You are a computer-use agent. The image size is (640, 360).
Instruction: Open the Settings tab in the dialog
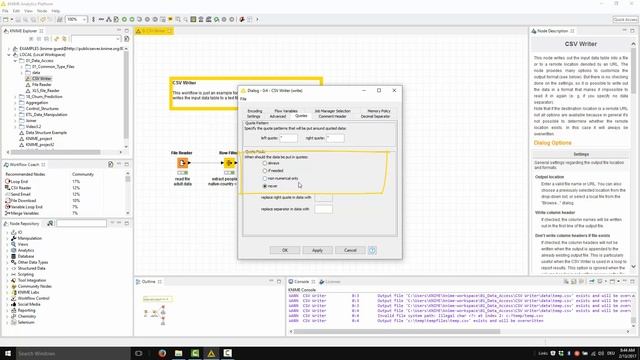(253, 116)
